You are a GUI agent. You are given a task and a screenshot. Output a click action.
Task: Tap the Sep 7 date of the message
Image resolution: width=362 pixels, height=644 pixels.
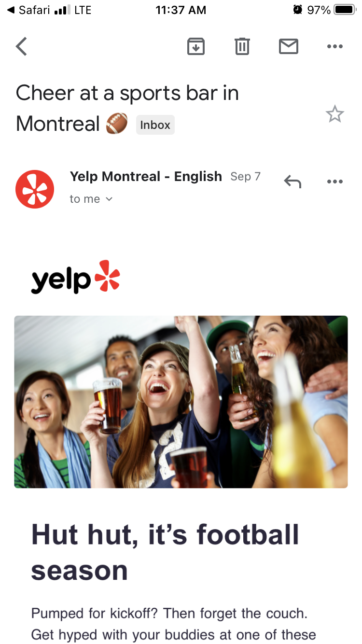click(245, 177)
